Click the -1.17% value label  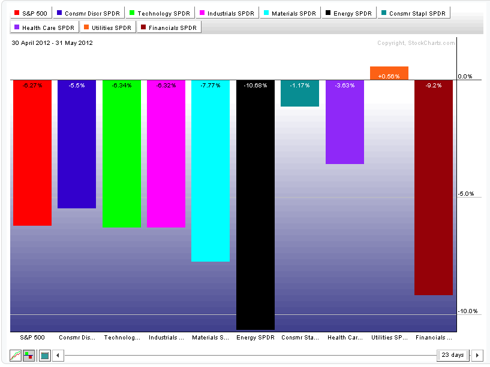[300, 86]
